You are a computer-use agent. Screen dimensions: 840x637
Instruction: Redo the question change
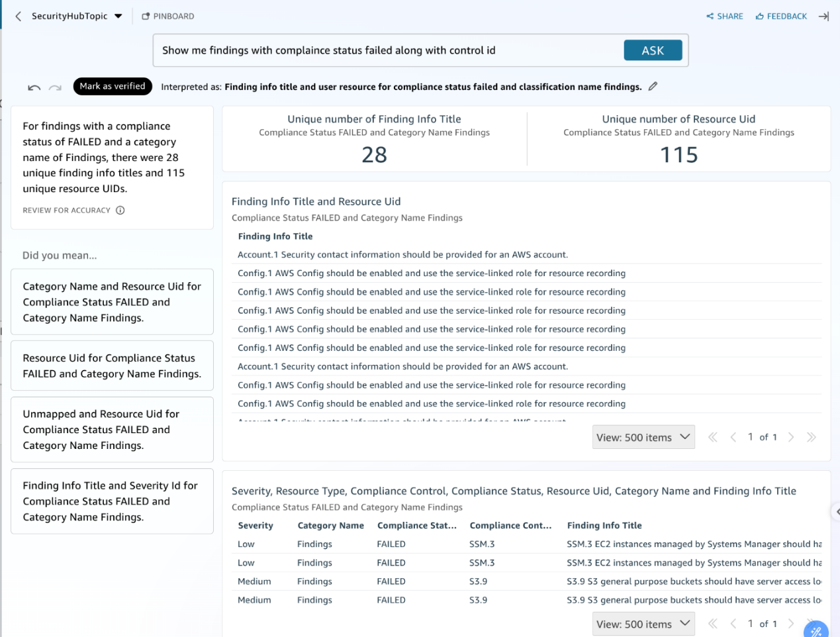pos(55,87)
